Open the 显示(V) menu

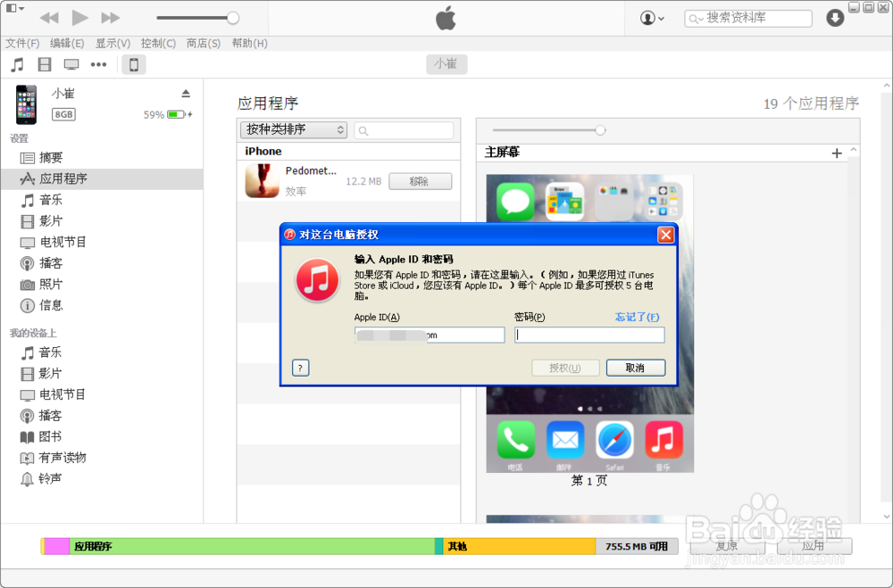(x=113, y=43)
